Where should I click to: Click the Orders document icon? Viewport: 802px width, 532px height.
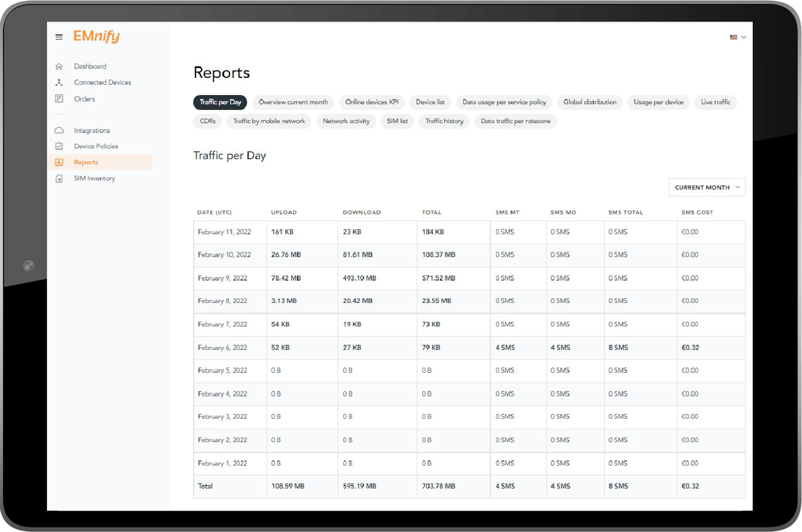[60, 99]
